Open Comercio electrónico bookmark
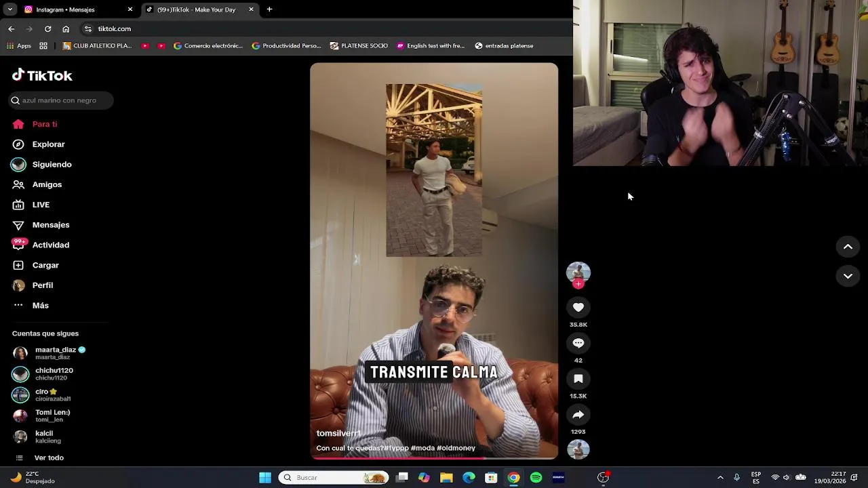This screenshot has width=868, height=488. pyautogui.click(x=208, y=46)
